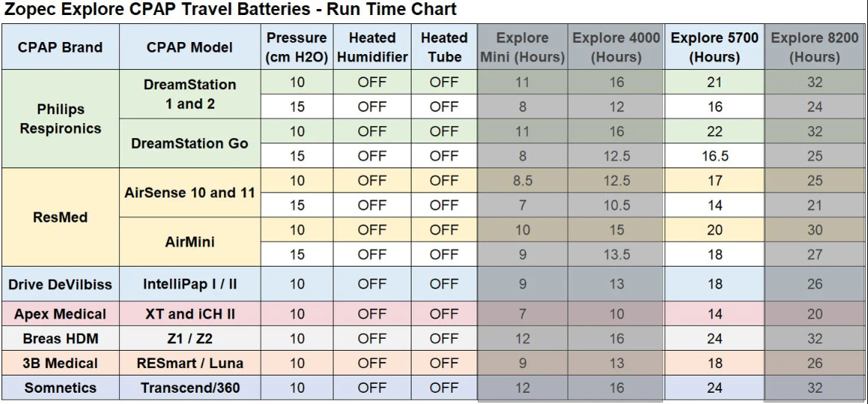Click the Run Time Chart title text

pos(229,10)
